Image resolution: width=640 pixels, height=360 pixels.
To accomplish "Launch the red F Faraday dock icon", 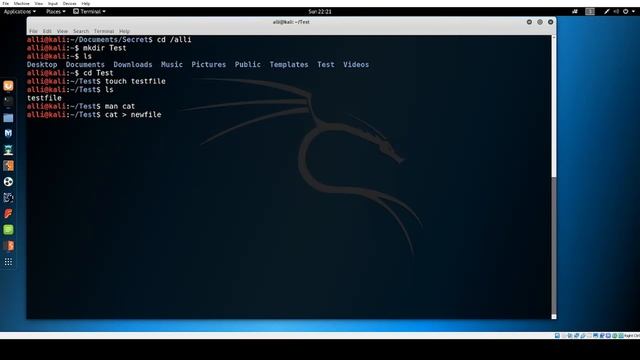I will coord(8,213).
